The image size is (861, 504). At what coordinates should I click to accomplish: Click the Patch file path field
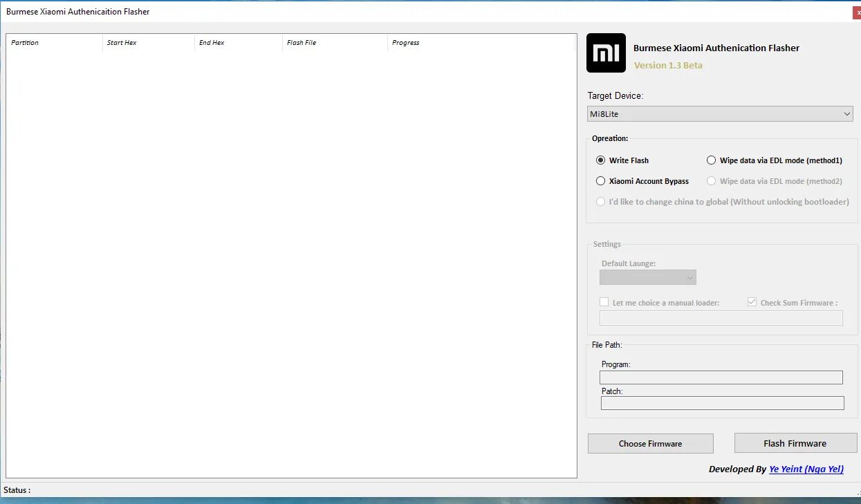(722, 403)
